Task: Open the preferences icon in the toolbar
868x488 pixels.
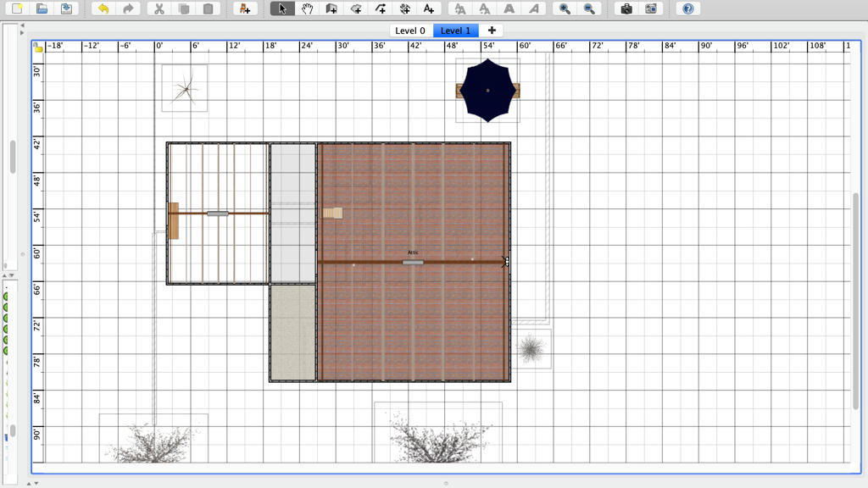Action: pos(650,8)
